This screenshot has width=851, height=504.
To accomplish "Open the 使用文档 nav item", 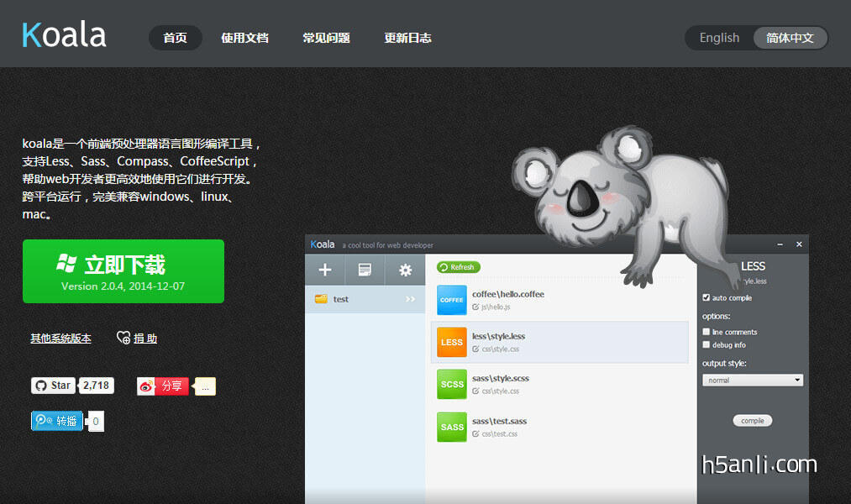I will [244, 38].
